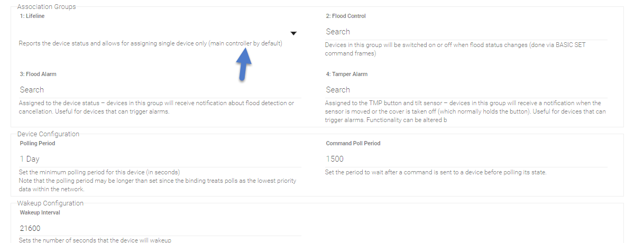Click the "1: Lifeline" group label
Screen dimensions: 644x243
(32, 16)
